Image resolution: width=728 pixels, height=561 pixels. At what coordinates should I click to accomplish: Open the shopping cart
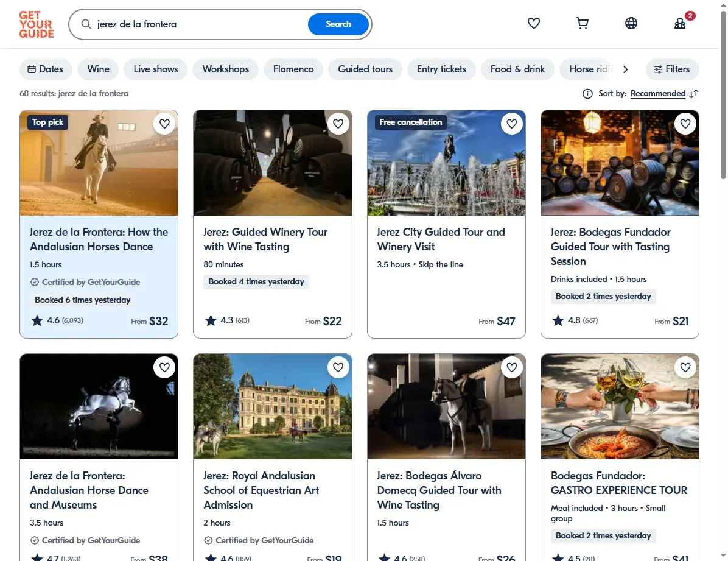pyautogui.click(x=582, y=23)
